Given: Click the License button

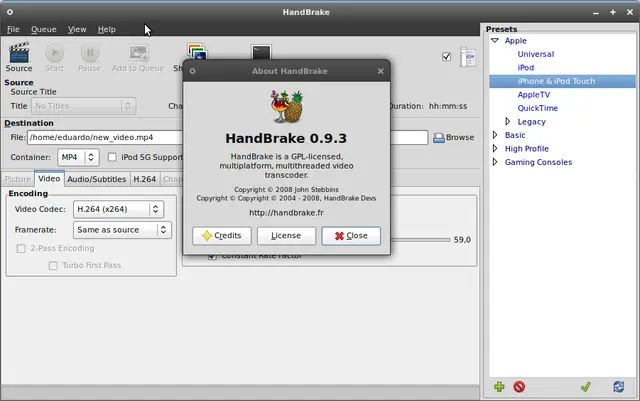Looking at the screenshot, I should pos(286,236).
